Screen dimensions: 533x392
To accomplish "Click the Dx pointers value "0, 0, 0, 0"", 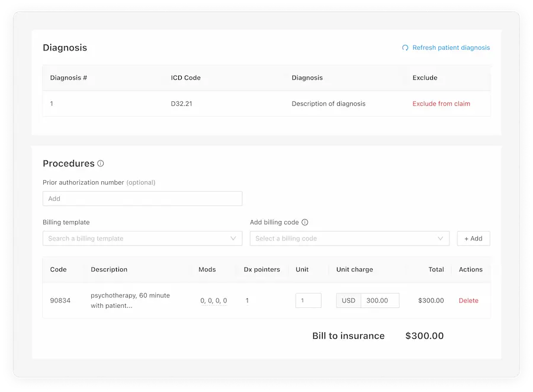I will 213,300.
